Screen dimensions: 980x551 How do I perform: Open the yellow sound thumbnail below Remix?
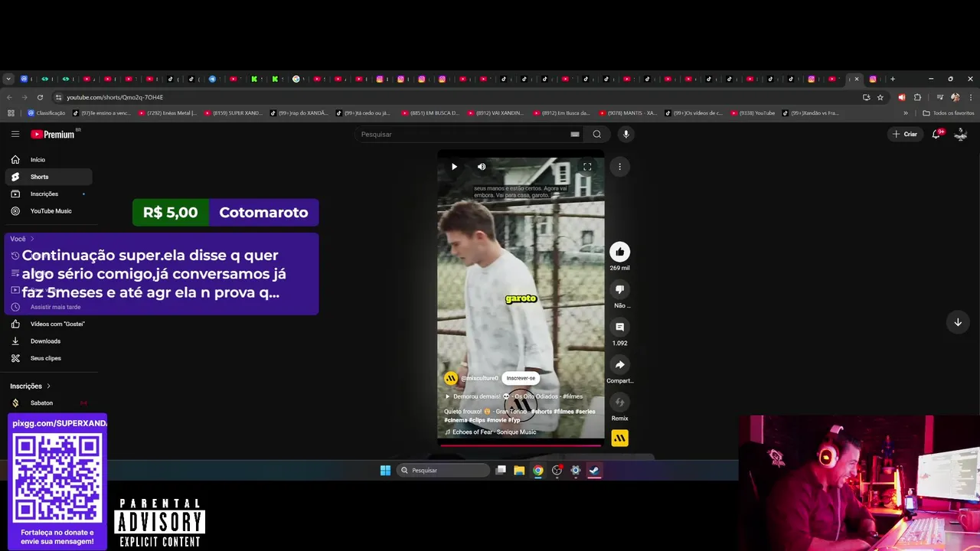point(619,438)
